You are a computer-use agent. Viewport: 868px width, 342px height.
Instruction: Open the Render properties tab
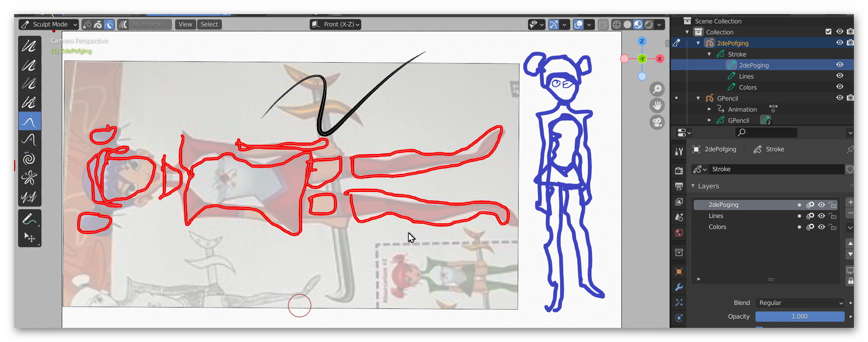click(x=679, y=170)
